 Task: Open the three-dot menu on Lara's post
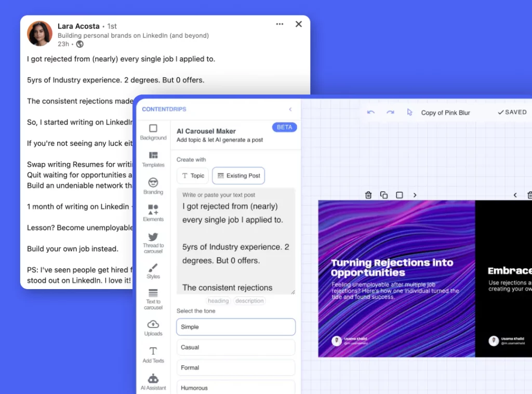pos(280,24)
